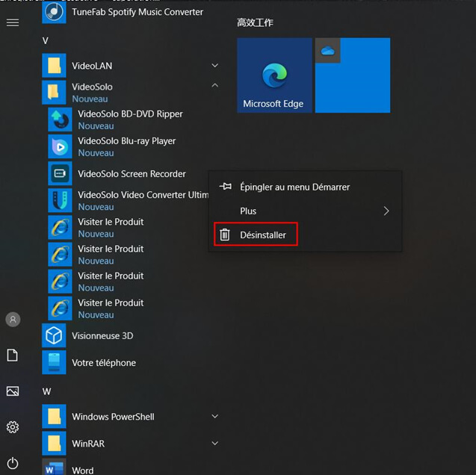476x475 pixels.
Task: Launch VideoSolo Screen Recorder icon
Action: point(60,173)
